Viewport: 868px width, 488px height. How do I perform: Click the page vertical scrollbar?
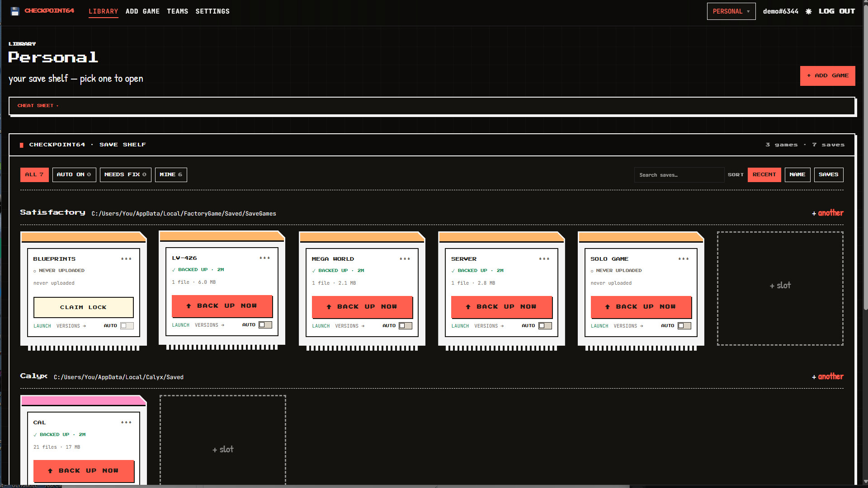point(865,158)
